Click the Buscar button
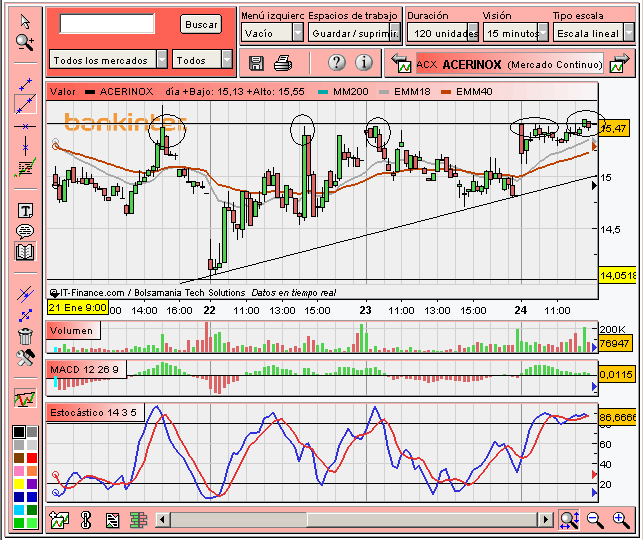Viewport: 643px width, 540px height. point(201,24)
